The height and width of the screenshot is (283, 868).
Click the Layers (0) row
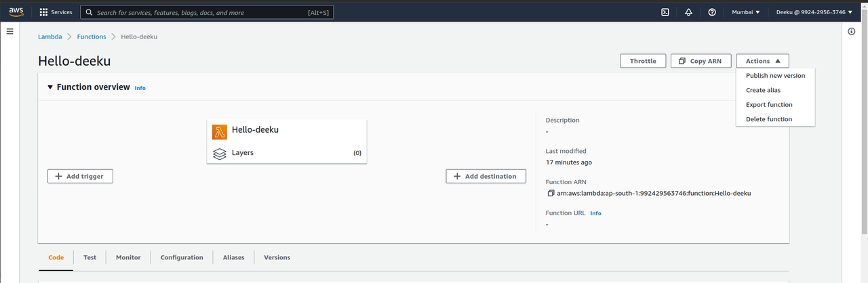[287, 153]
